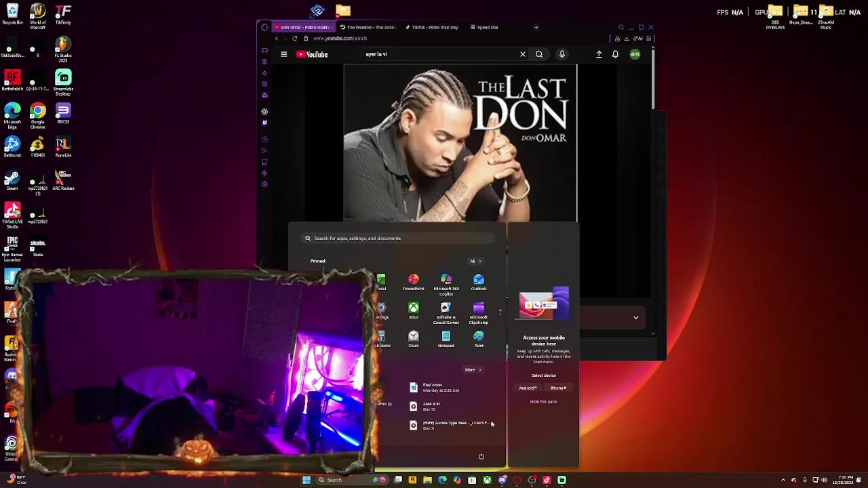The height and width of the screenshot is (488, 868).
Task: Open Battle.net desktop shortcut
Action: coord(12,147)
